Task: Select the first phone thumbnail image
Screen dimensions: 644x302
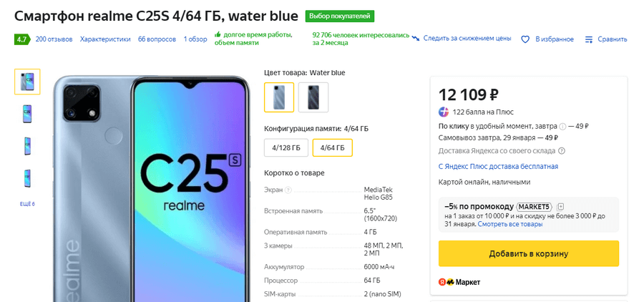Action: click(x=27, y=82)
